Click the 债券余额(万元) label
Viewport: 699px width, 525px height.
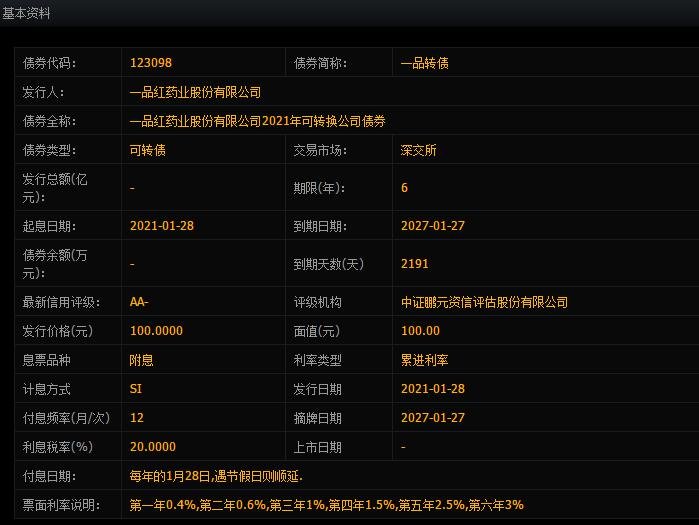[55, 263]
